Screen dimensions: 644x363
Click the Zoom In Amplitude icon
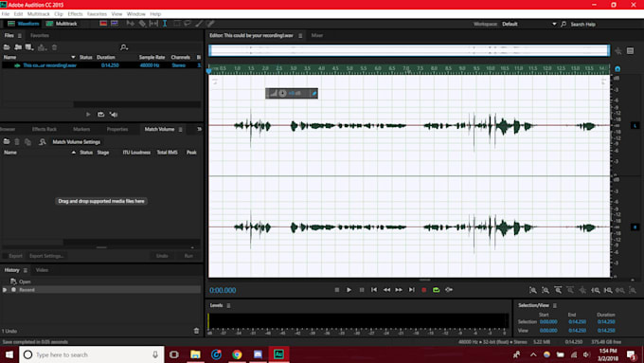pos(532,290)
